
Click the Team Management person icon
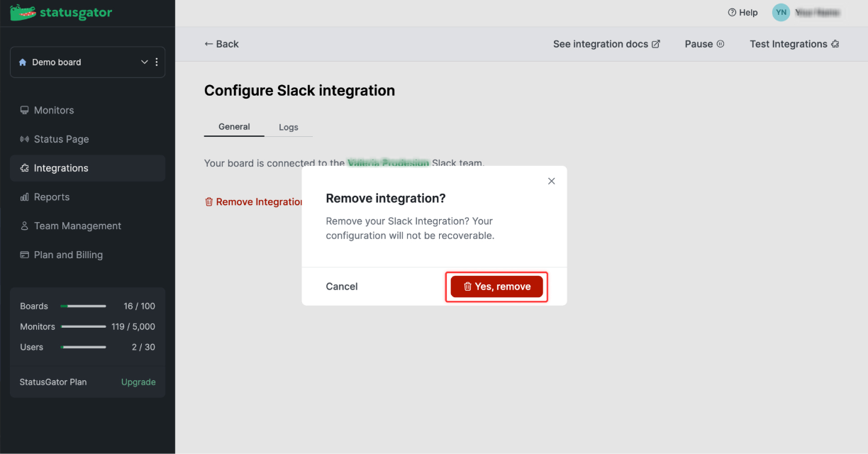pyautogui.click(x=25, y=226)
